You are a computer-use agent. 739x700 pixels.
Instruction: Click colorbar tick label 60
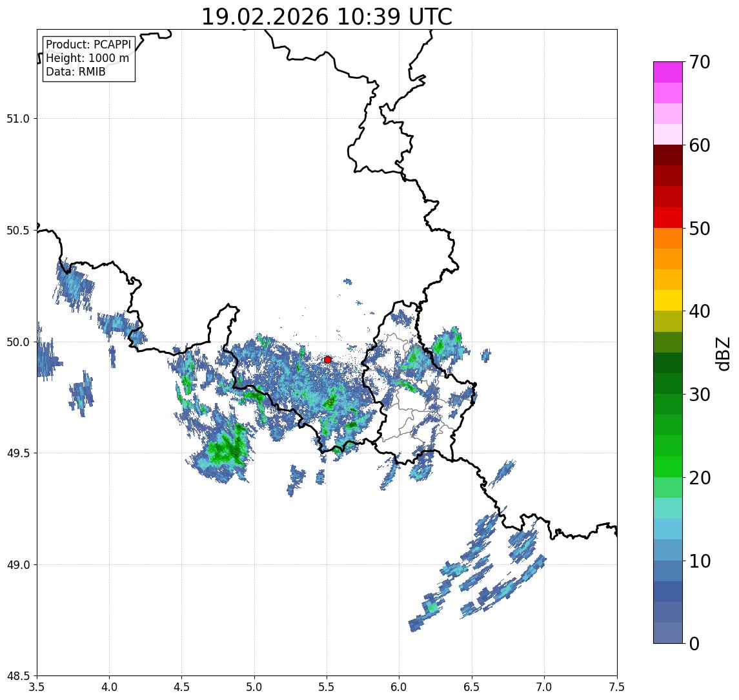click(x=700, y=145)
